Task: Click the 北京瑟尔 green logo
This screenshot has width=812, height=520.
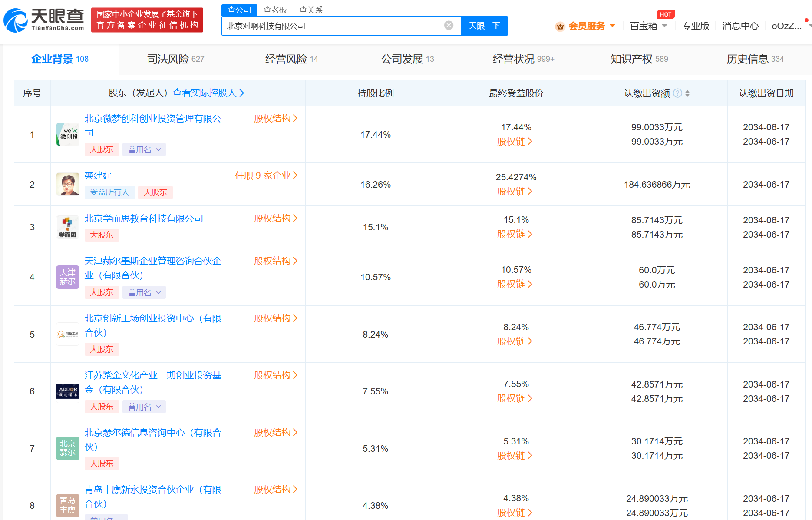Action: click(x=68, y=448)
